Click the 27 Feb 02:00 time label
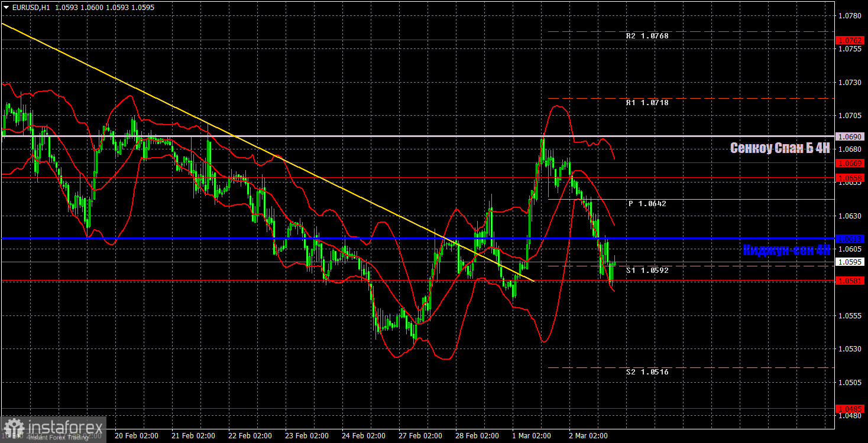This screenshot has height=443, width=868. pyautogui.click(x=420, y=436)
